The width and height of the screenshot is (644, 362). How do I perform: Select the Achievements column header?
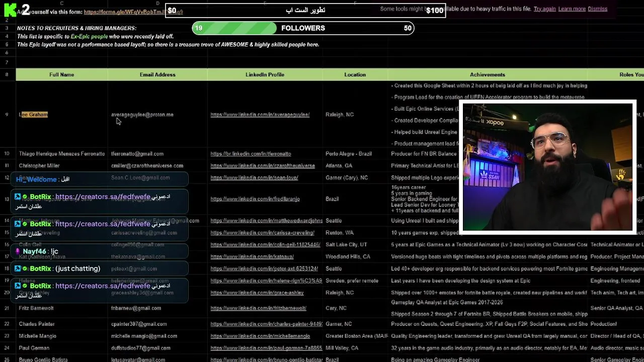[x=487, y=74]
